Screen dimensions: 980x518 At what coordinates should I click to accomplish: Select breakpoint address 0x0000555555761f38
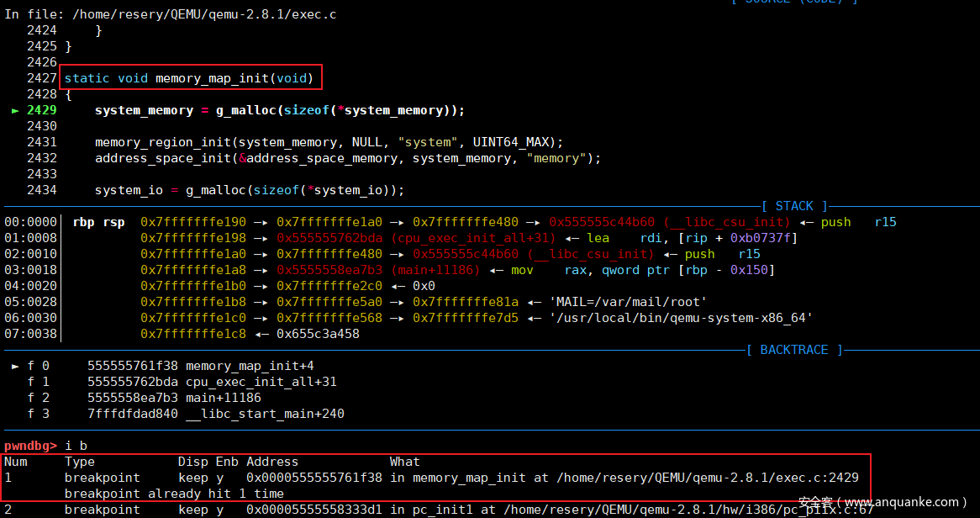313,478
